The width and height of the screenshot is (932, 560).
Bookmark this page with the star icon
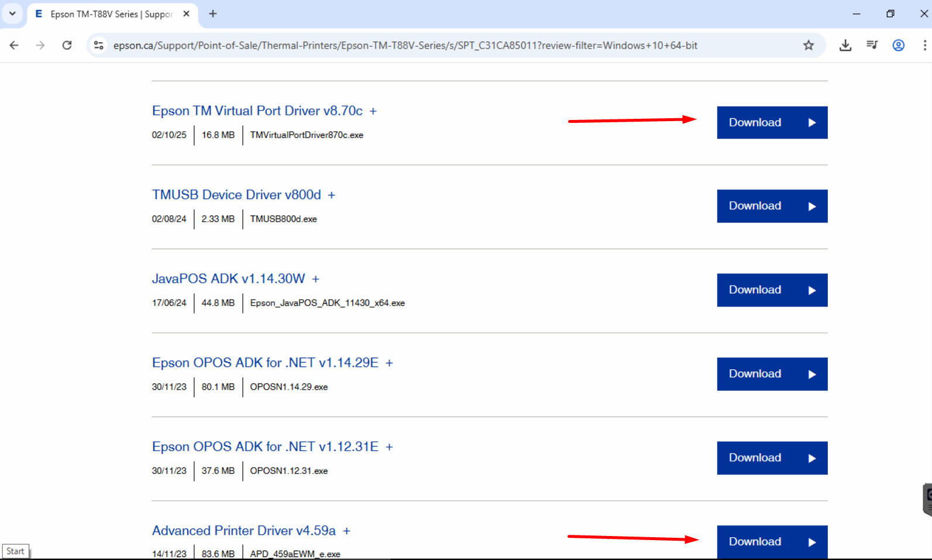click(809, 45)
